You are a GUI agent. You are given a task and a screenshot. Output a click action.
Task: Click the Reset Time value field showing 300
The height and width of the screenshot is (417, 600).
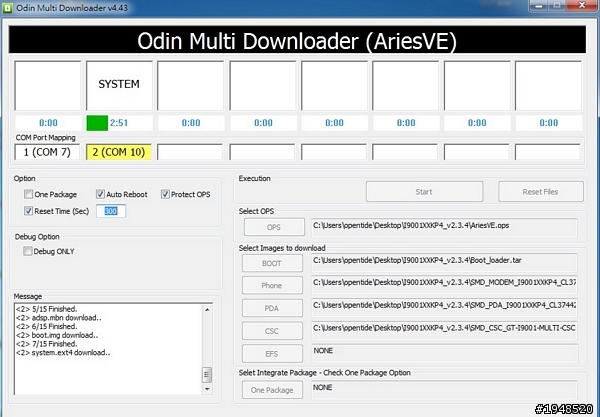(x=111, y=211)
